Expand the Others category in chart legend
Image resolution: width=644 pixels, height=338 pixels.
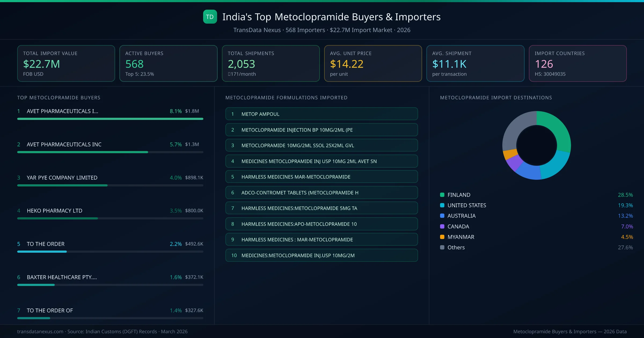click(x=455, y=247)
